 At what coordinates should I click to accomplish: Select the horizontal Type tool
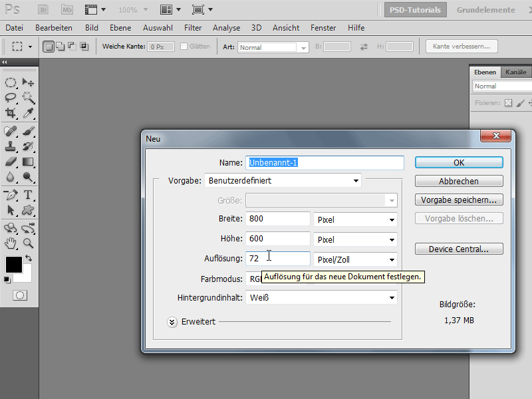(x=28, y=195)
